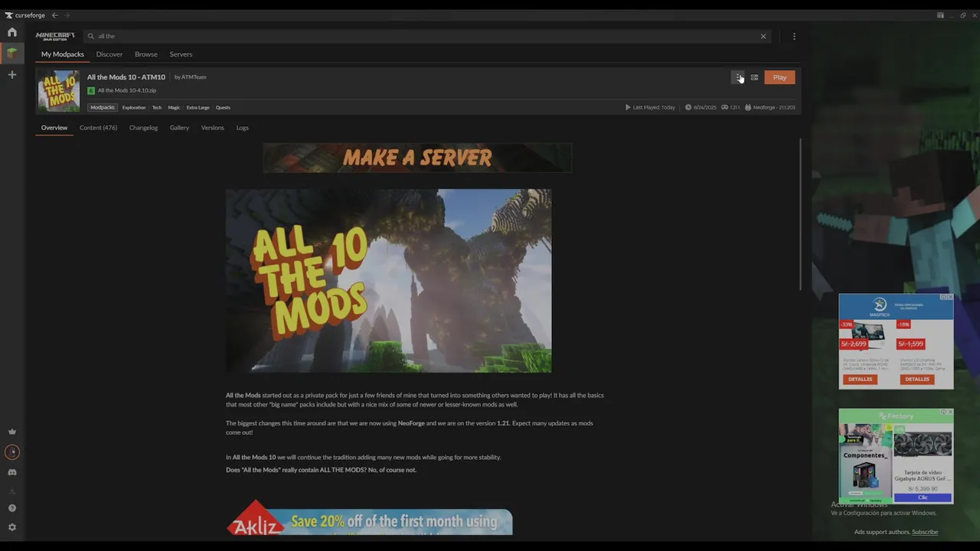Open the Content (476) tab
The width and height of the screenshot is (980, 551).
coord(98,128)
